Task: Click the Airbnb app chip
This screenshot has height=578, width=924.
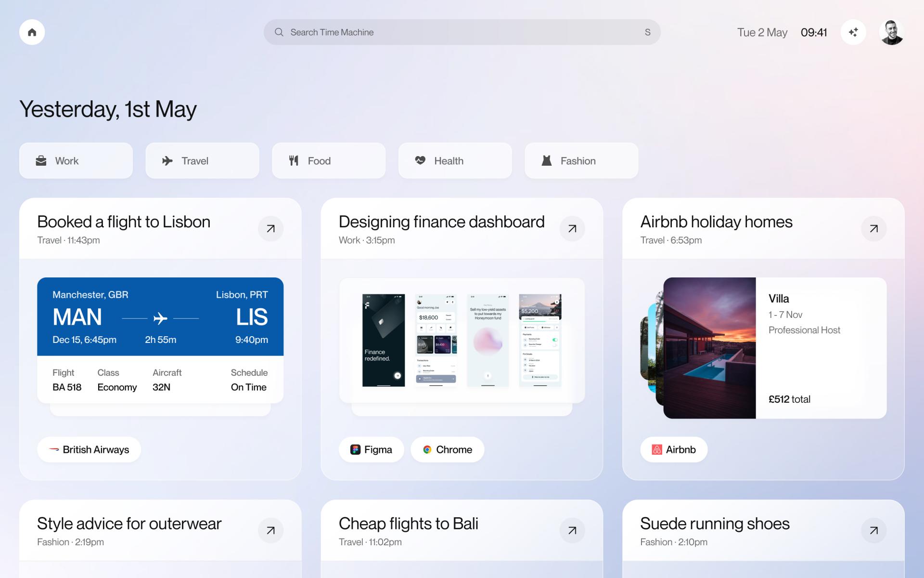Action: (673, 449)
